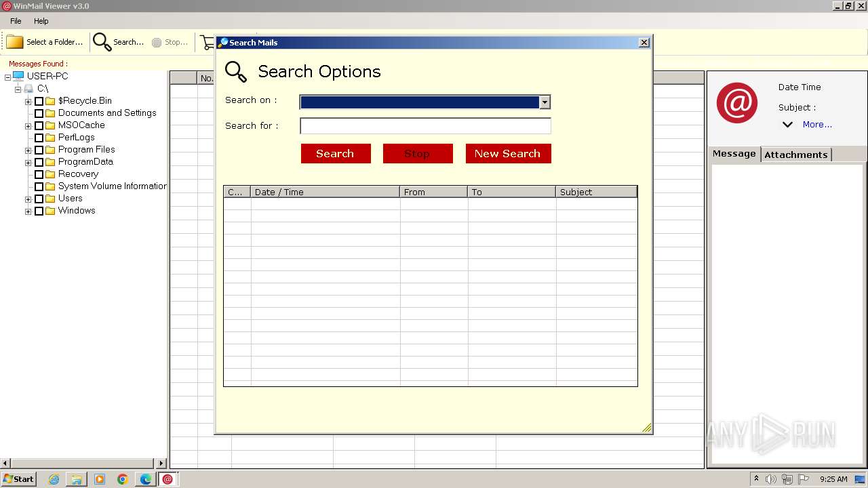Click the Action Center flag icon

[804, 479]
